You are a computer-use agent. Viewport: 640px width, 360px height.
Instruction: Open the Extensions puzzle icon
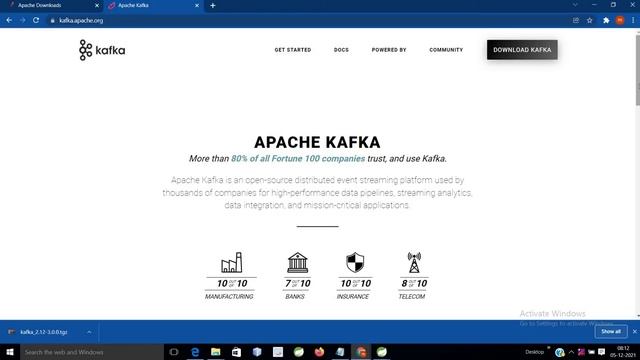606,20
